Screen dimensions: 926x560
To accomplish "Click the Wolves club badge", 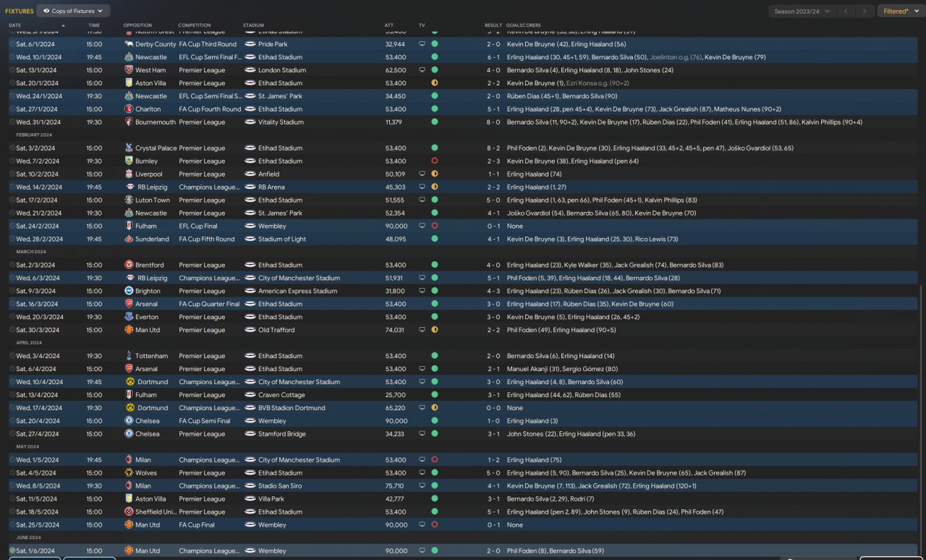I will point(129,473).
